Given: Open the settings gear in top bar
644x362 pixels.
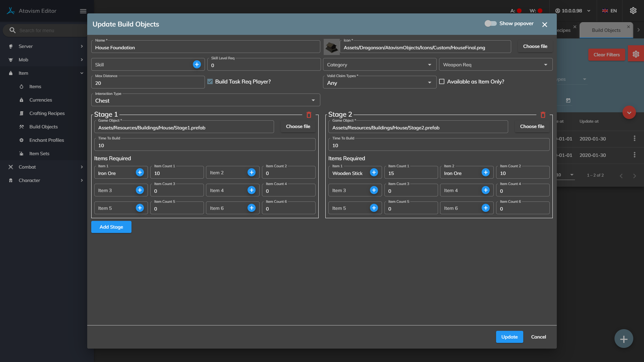Looking at the screenshot, I should (633, 11).
